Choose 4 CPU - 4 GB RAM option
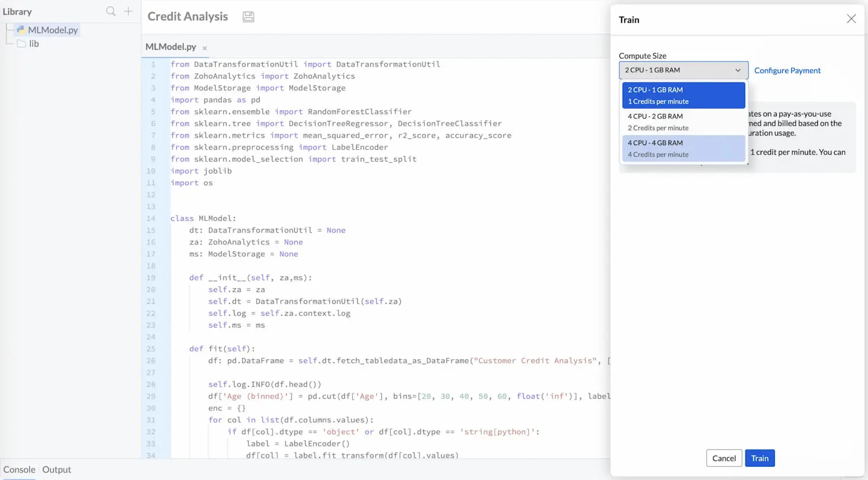868x480 pixels. click(683, 149)
